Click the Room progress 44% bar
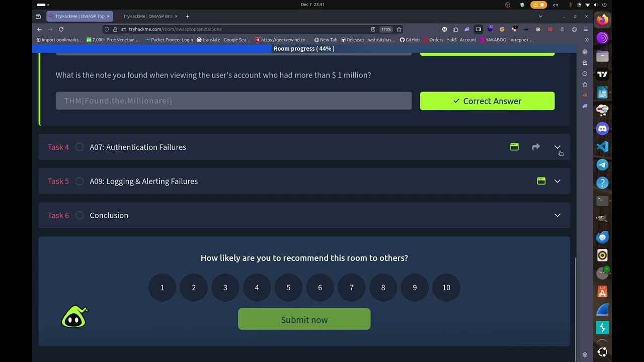The image size is (644, 362). (x=304, y=49)
